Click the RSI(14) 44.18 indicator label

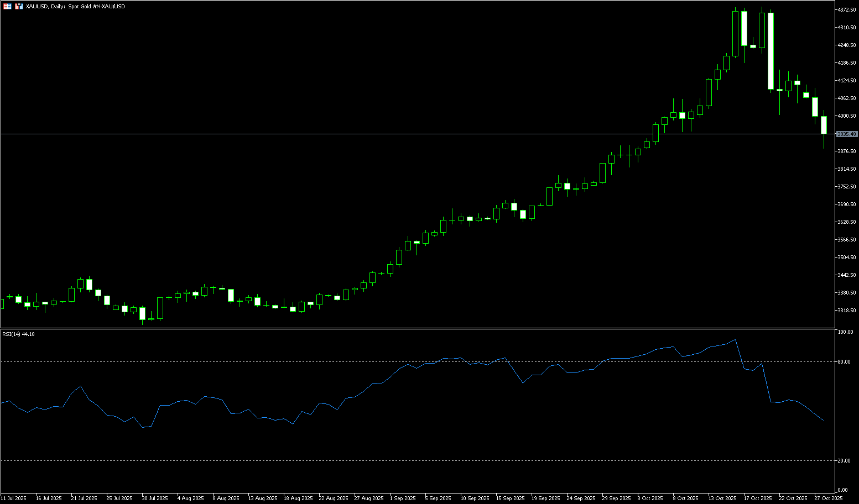click(18, 334)
